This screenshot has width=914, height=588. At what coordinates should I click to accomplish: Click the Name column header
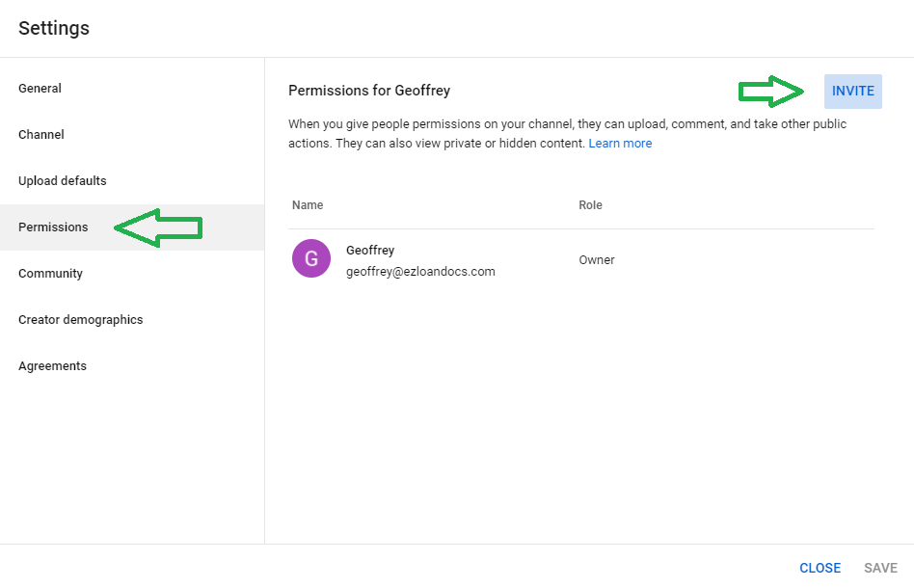(x=308, y=205)
